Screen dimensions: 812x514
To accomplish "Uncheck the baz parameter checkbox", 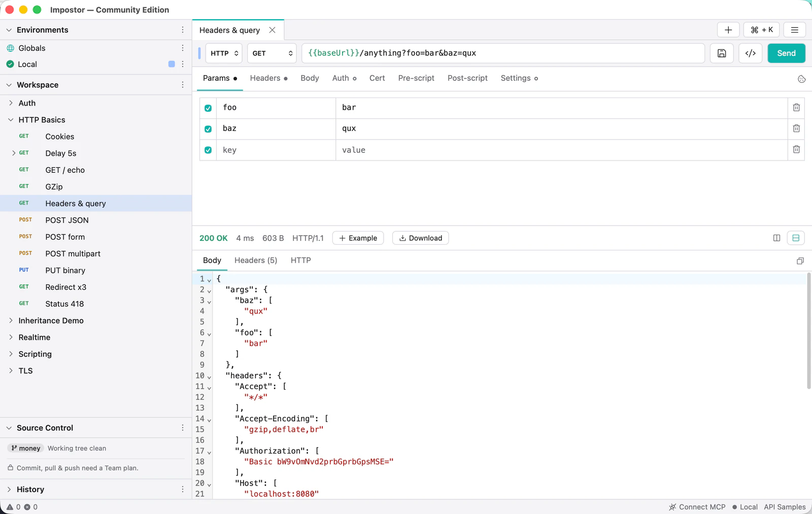I will coord(208,129).
